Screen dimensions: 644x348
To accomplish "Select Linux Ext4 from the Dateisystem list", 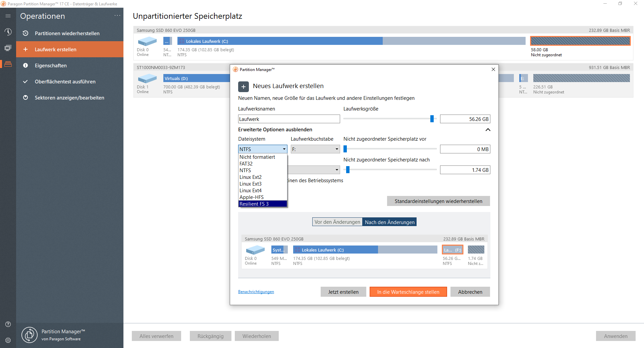I will tap(250, 190).
